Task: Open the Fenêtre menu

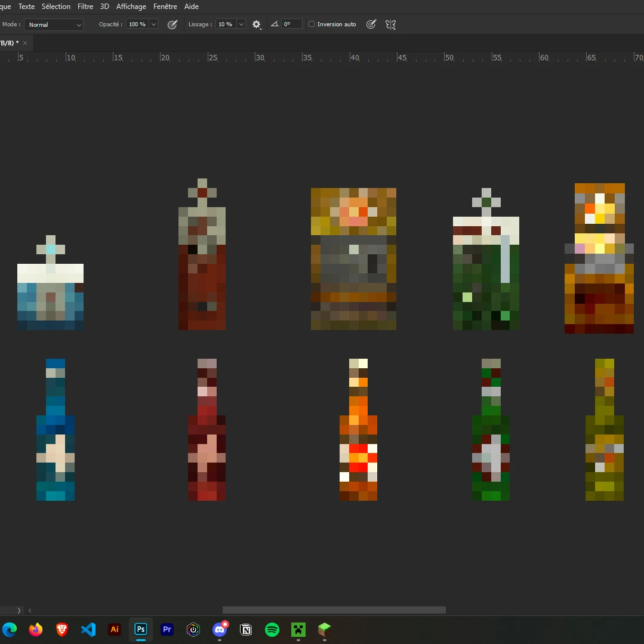Action: click(165, 7)
